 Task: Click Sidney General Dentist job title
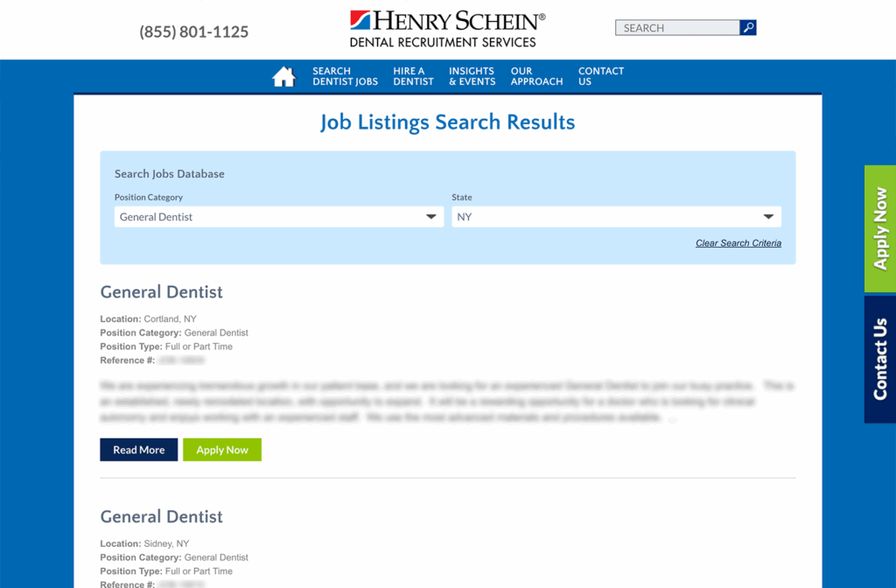162,517
